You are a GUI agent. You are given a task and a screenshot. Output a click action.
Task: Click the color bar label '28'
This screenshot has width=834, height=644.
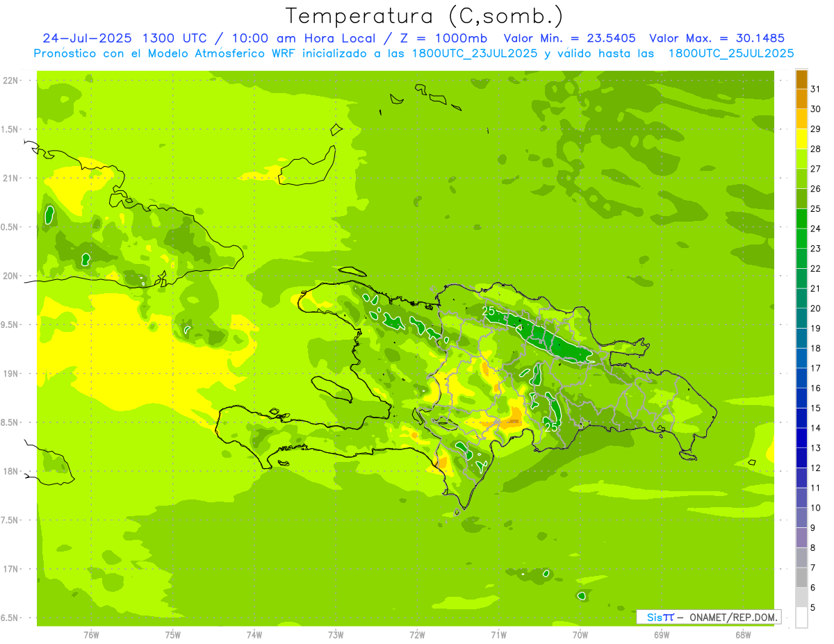click(816, 149)
